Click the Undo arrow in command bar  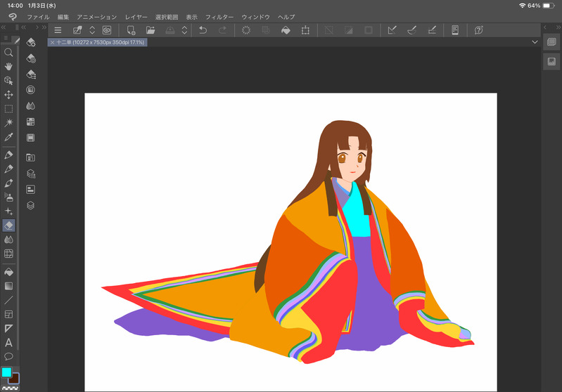203,30
